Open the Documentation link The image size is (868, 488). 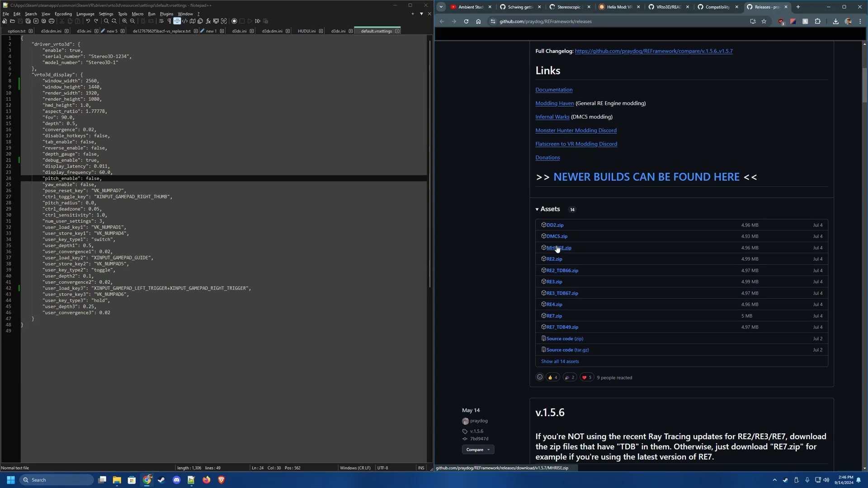554,90
